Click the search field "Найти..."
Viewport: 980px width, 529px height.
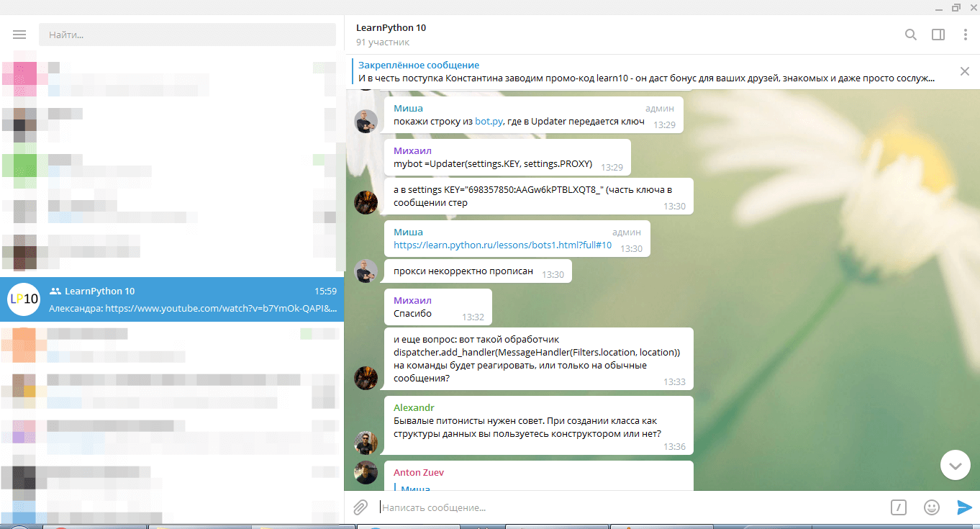[x=187, y=35]
